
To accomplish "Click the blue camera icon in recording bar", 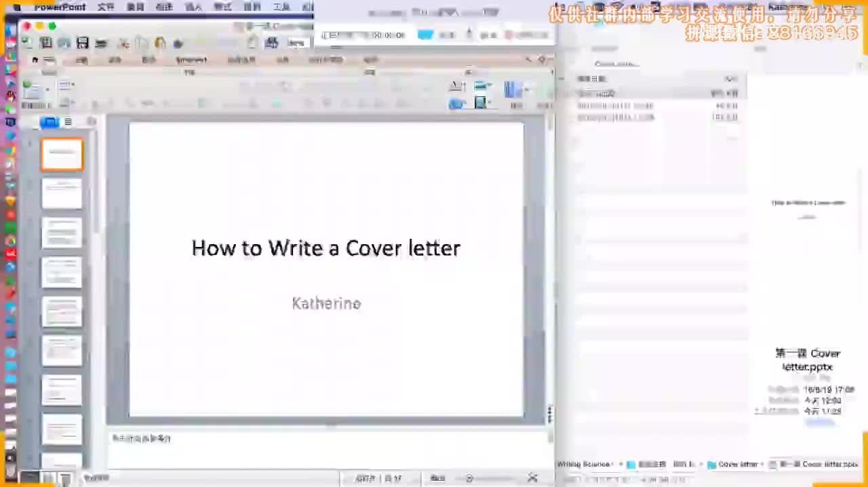I will coord(425,35).
